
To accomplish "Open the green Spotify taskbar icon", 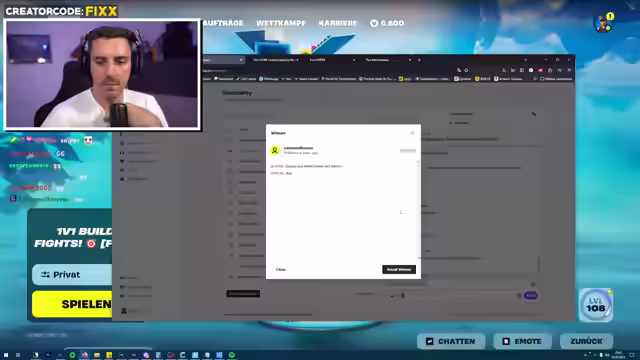I will [x=232, y=355].
